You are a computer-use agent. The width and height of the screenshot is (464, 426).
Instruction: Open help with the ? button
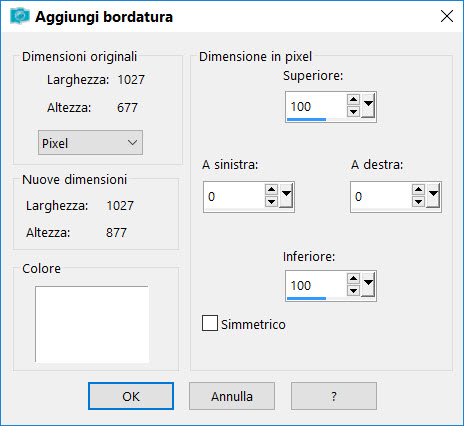coord(334,396)
